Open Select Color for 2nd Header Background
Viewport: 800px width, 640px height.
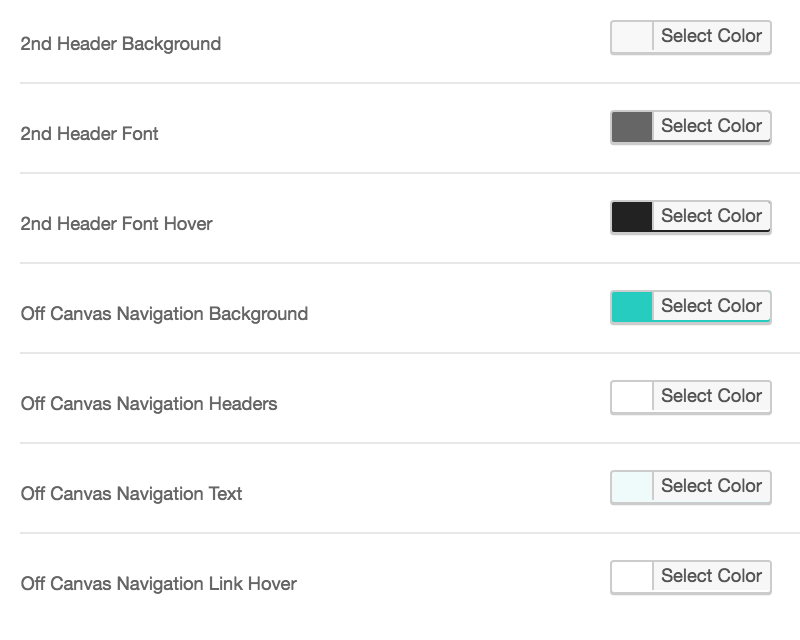point(711,37)
